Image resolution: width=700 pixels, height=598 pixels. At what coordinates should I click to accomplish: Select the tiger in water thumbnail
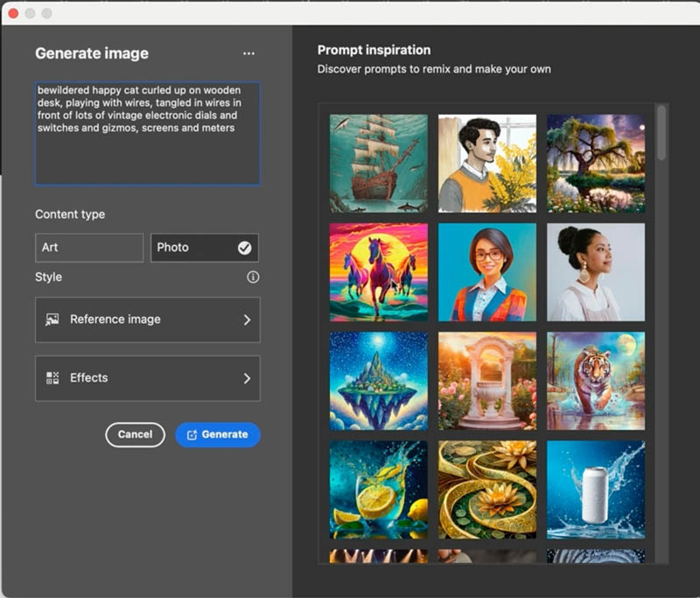coord(596,381)
